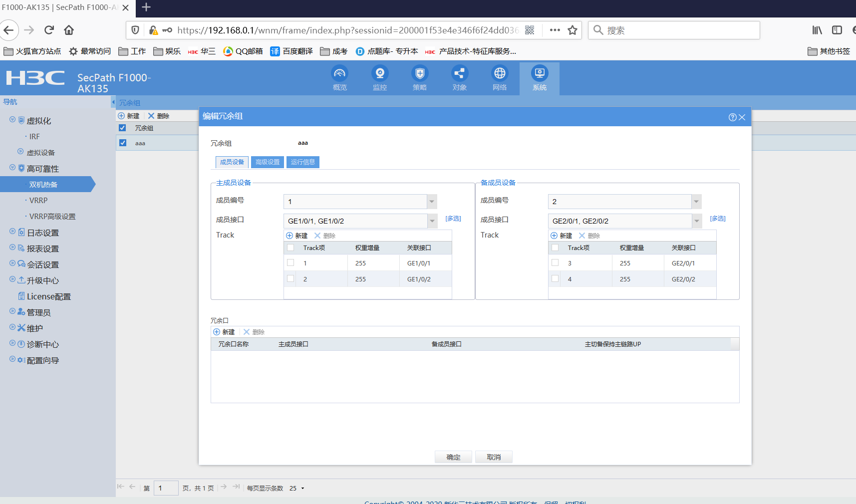The width and height of the screenshot is (856, 504).
Task: Switch to the 高级设置 tab
Action: (268, 162)
